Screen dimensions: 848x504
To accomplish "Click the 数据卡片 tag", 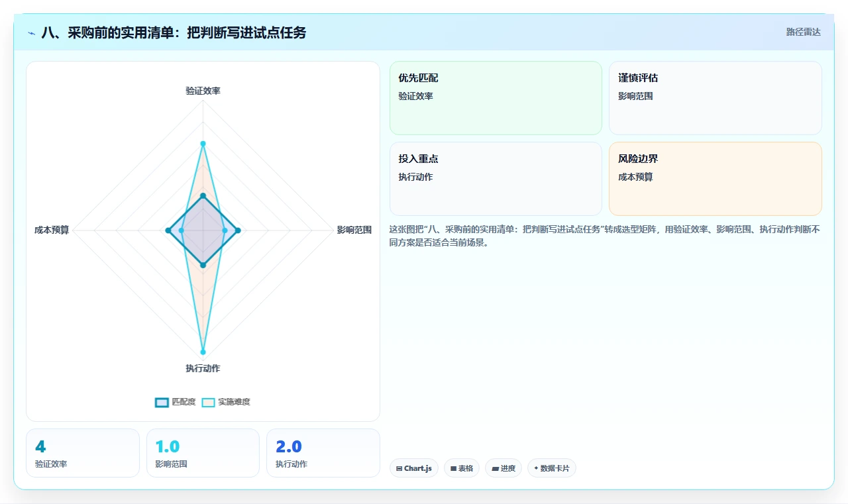I will pyautogui.click(x=552, y=468).
